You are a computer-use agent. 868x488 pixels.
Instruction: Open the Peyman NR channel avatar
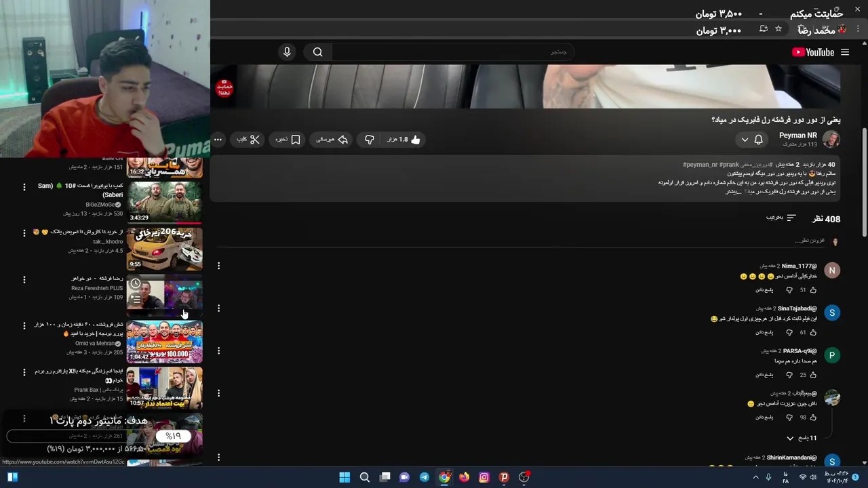pos(831,140)
